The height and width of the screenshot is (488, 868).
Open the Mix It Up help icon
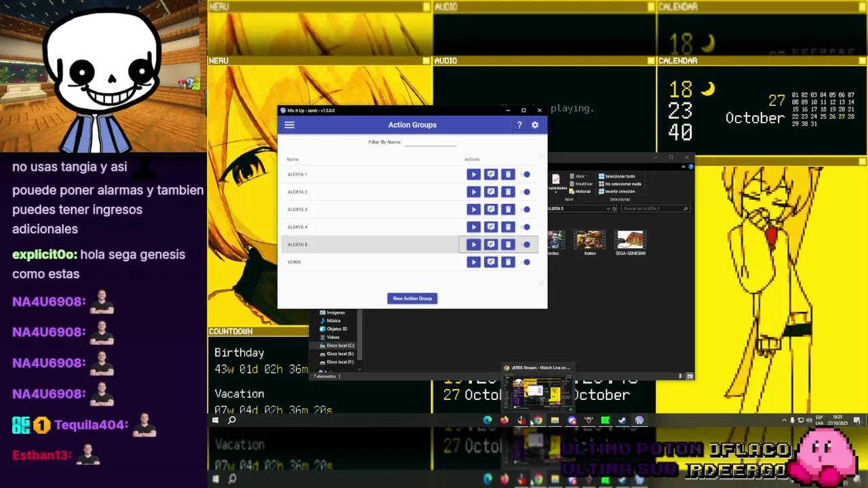[x=519, y=125]
